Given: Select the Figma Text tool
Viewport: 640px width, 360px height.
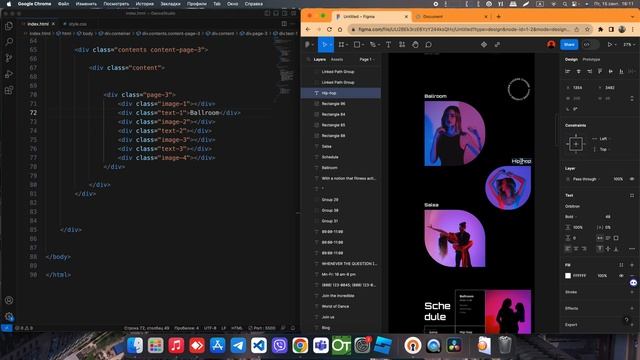Looking at the screenshot, I should point(388,44).
